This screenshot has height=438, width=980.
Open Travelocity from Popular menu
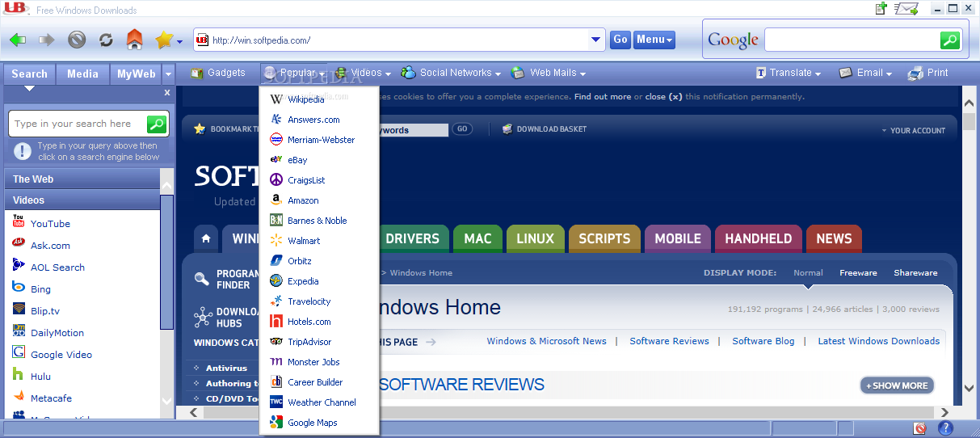[319, 301]
